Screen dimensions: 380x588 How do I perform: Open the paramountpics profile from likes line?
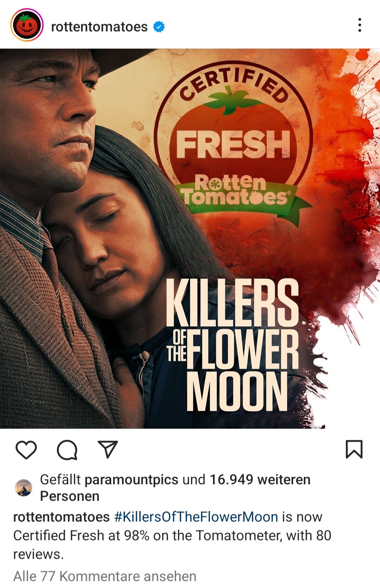click(131, 480)
